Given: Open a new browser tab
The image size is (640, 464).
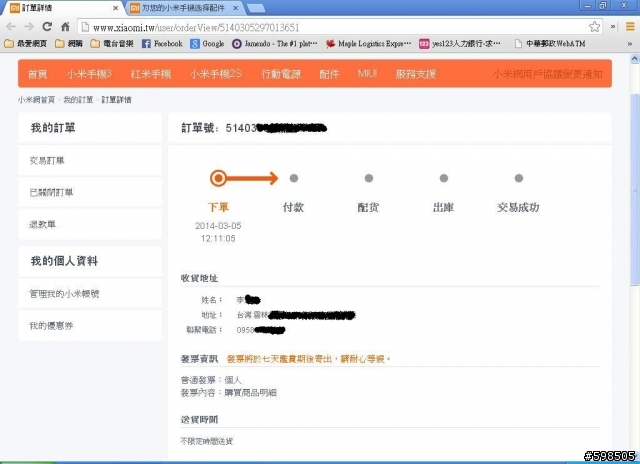Looking at the screenshot, I should pyautogui.click(x=256, y=8).
